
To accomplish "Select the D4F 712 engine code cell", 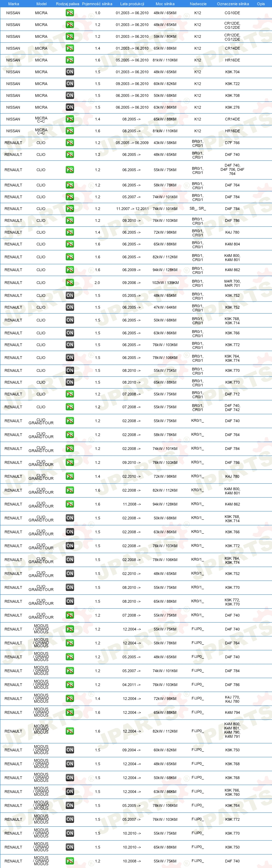I will pos(232,394).
